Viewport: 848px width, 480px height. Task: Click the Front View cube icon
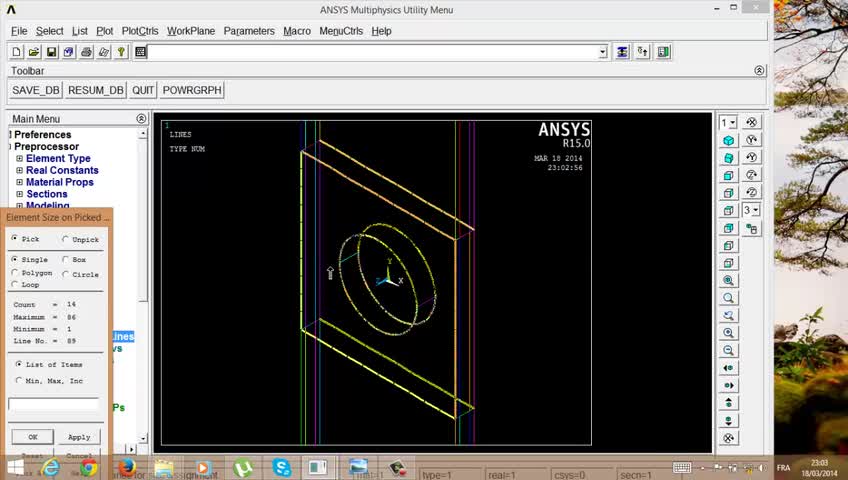[x=728, y=176]
